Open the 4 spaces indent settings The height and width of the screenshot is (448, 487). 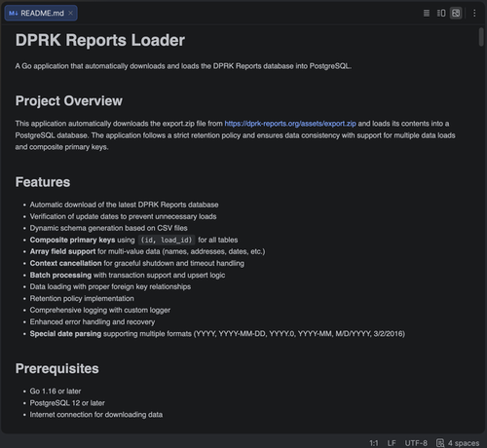[464, 443]
